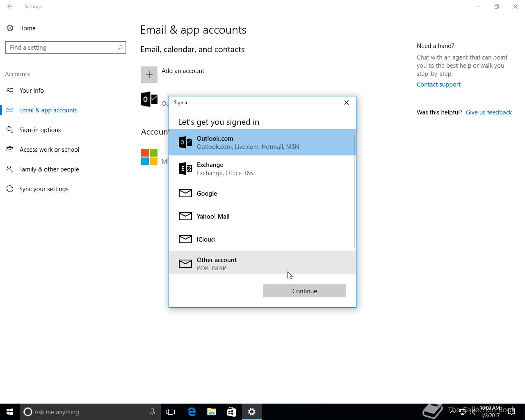Click the iCloud envelope icon

pos(185,239)
